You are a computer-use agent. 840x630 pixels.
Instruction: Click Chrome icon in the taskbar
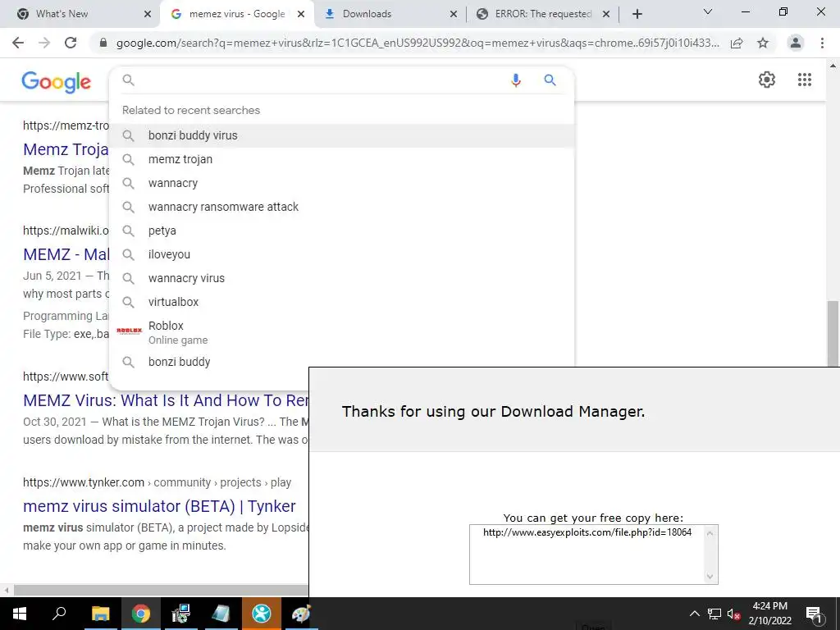(x=141, y=614)
